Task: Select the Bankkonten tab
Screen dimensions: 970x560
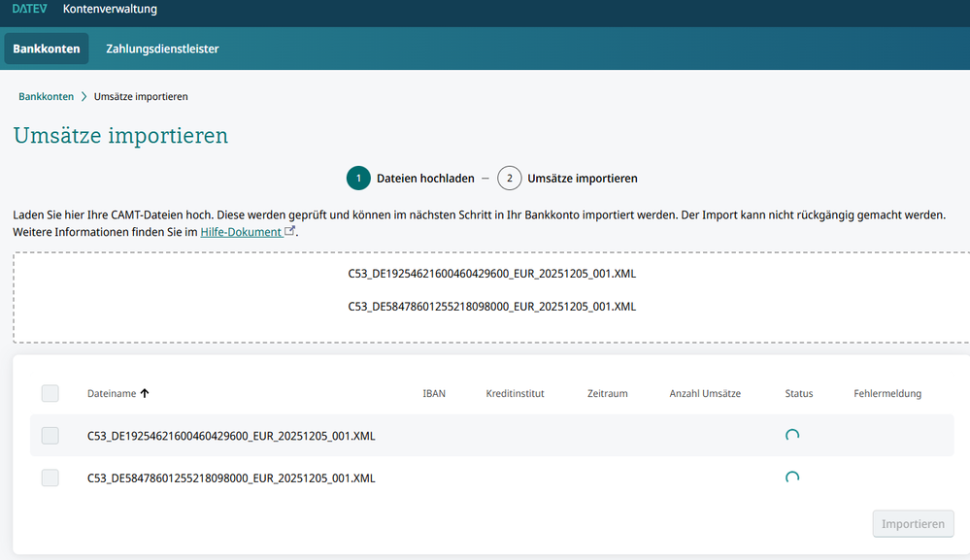Action: pyautogui.click(x=46, y=48)
